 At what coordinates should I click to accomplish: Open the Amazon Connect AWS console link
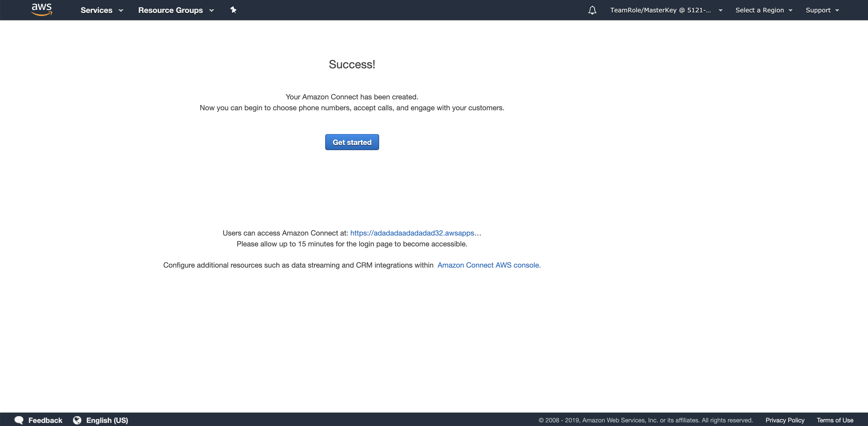pyautogui.click(x=489, y=265)
